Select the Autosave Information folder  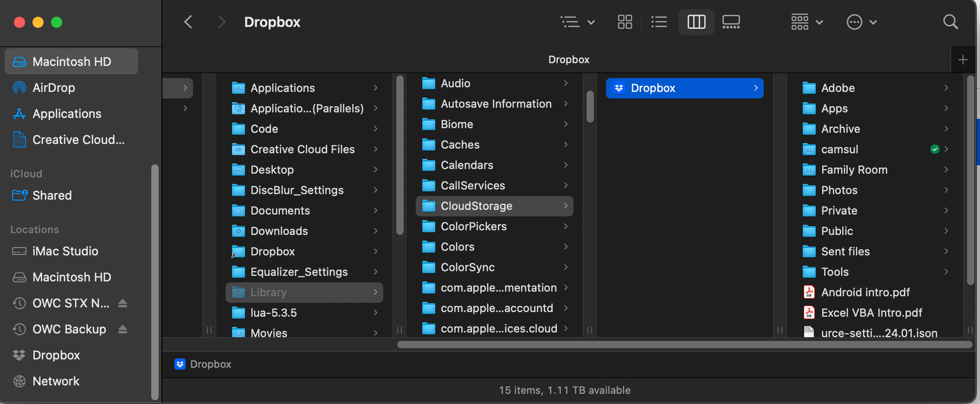(x=495, y=104)
